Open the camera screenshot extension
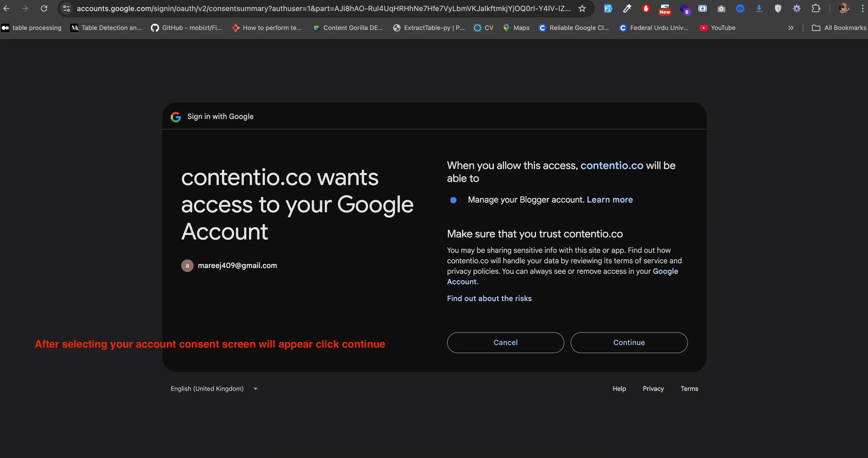Viewport: 868px width, 458px height. pos(721,8)
